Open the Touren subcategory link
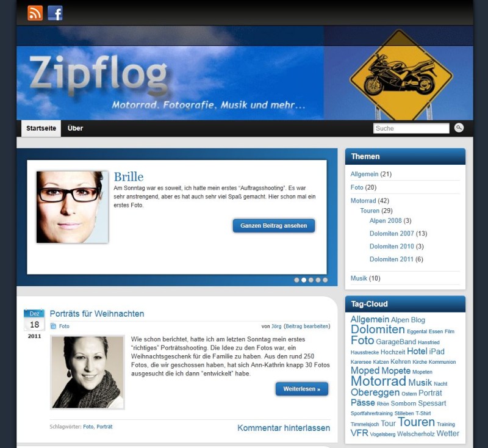Screen dimensions: 488x448 (370, 211)
